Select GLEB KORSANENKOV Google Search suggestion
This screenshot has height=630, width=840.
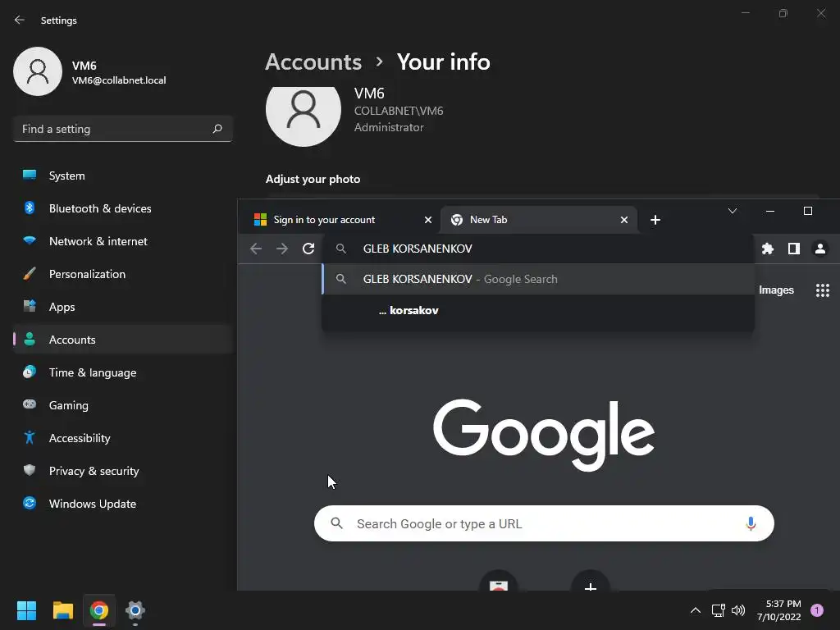[538, 279]
